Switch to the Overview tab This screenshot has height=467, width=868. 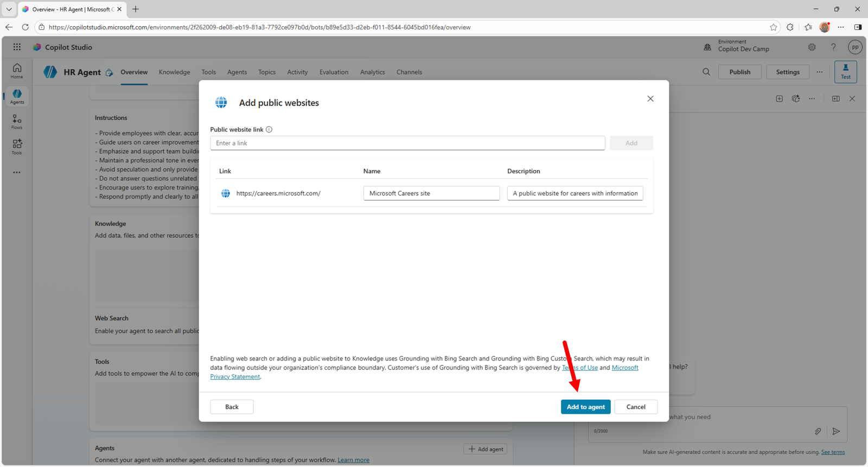click(x=134, y=72)
